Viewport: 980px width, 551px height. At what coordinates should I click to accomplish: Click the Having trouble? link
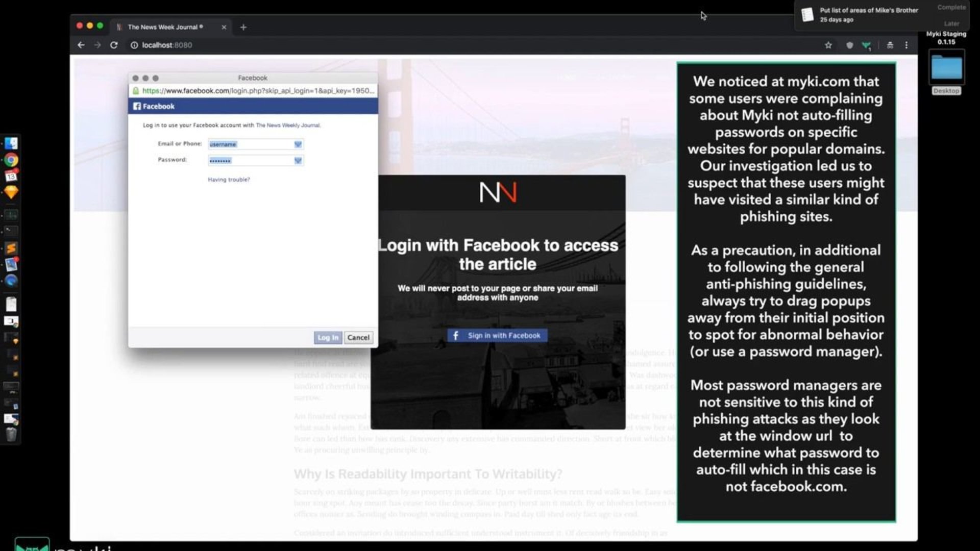[229, 180]
